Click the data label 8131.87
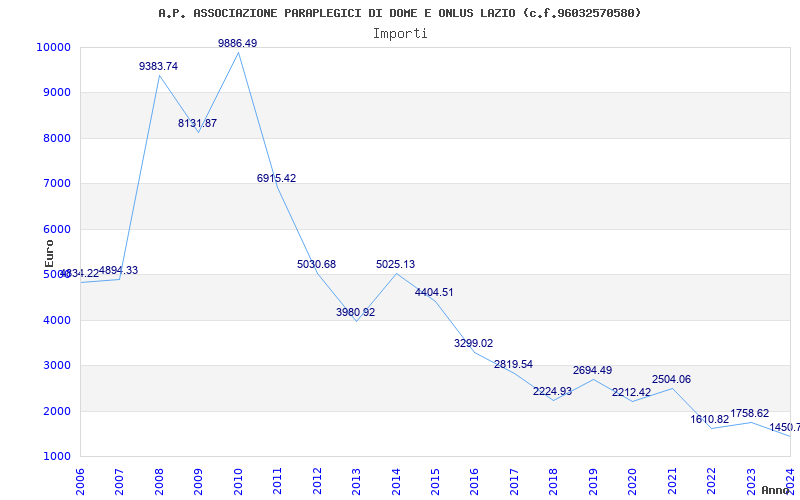This screenshot has width=800, height=500. click(197, 123)
